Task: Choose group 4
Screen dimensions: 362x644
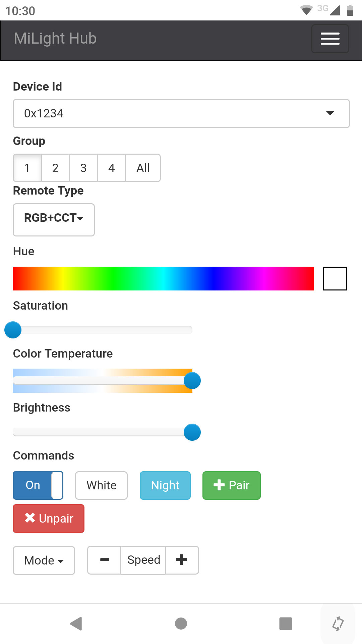Action: tap(112, 168)
